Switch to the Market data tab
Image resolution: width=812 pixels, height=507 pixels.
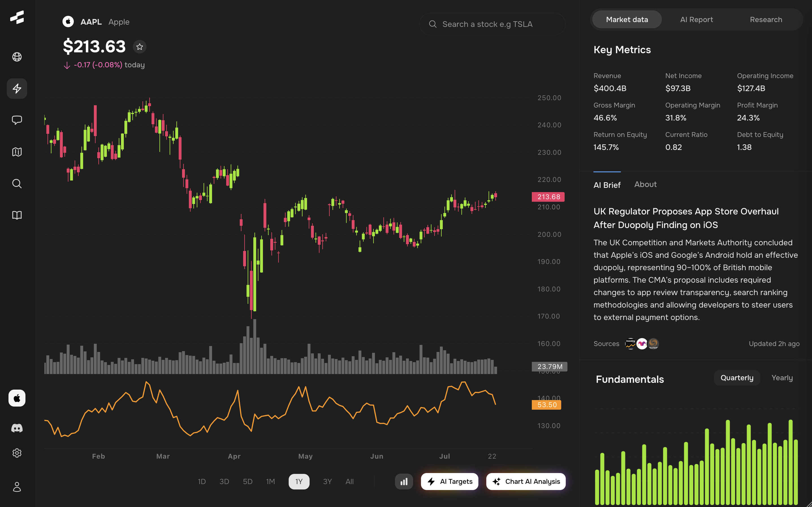[627, 20]
